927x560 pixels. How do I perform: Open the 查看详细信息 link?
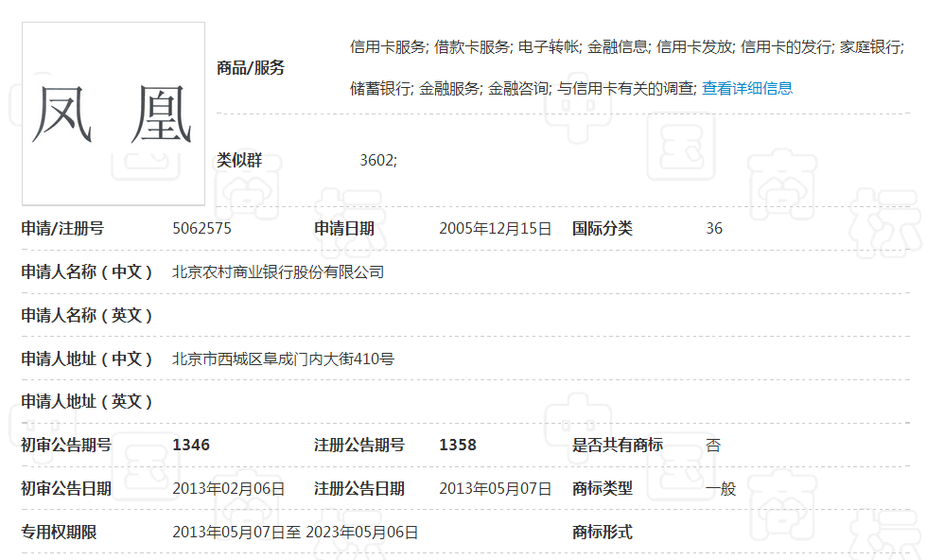746,88
